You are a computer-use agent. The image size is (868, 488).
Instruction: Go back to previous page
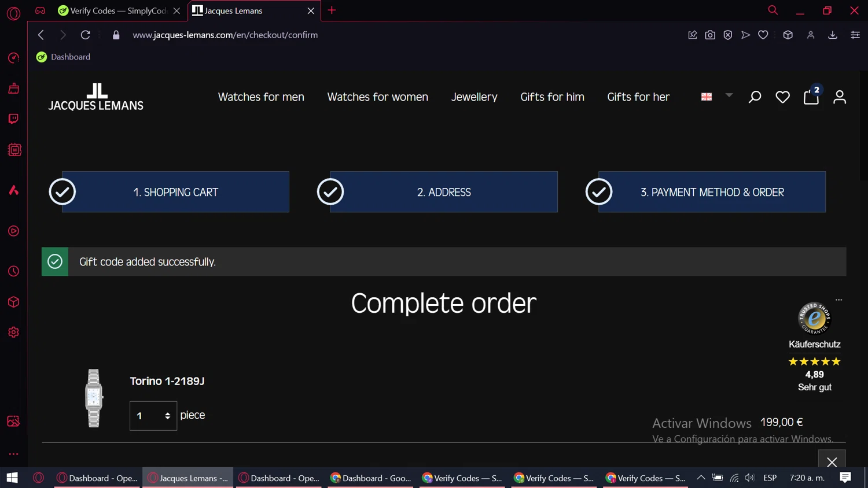(41, 35)
